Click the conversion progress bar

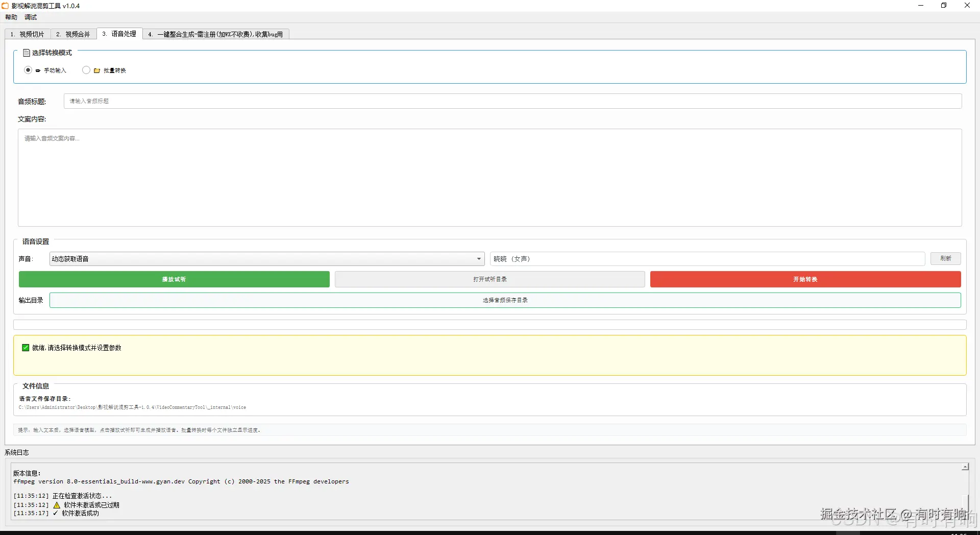coord(490,325)
